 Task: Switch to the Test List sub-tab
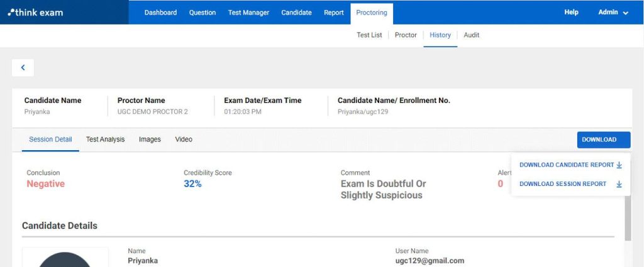coord(369,35)
